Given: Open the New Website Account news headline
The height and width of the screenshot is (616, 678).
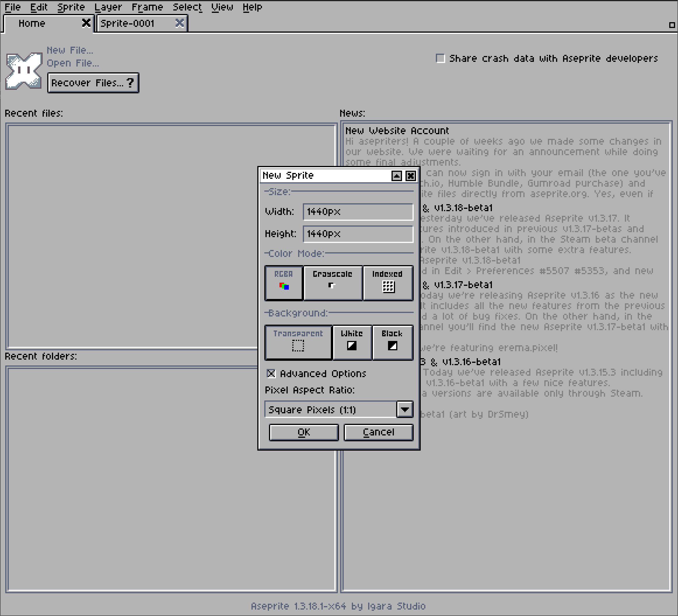Looking at the screenshot, I should point(397,130).
